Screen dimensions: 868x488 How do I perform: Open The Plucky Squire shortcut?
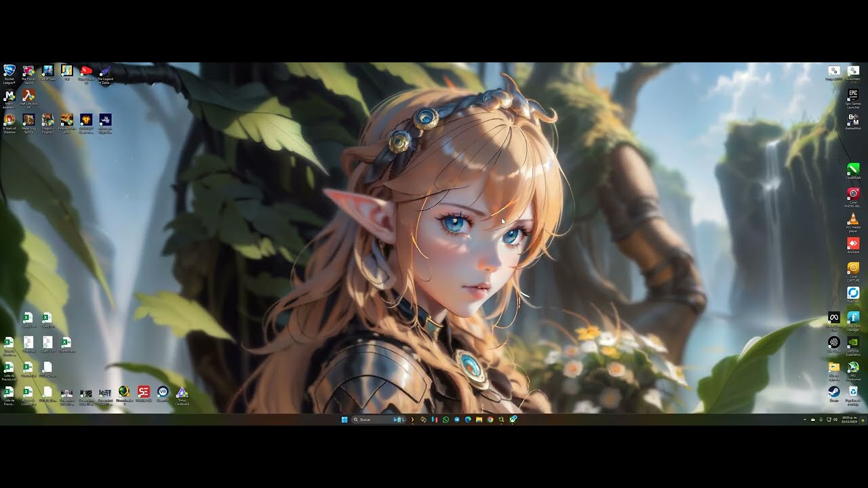(x=28, y=73)
